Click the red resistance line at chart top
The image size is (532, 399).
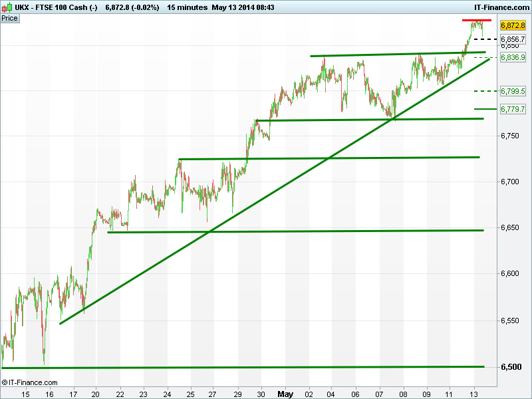click(477, 21)
